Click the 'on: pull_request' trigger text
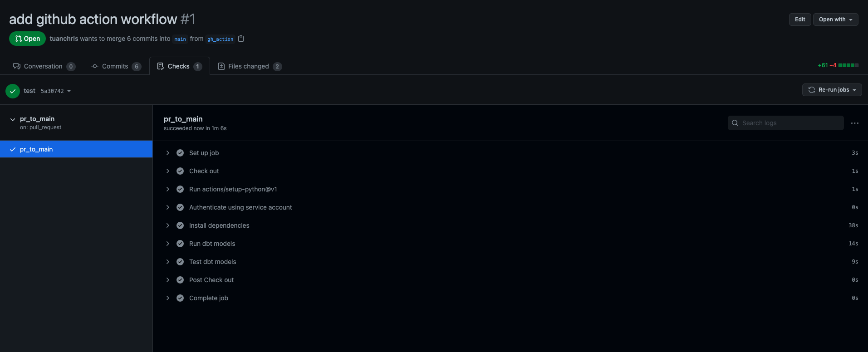This screenshot has width=868, height=352. (x=40, y=127)
